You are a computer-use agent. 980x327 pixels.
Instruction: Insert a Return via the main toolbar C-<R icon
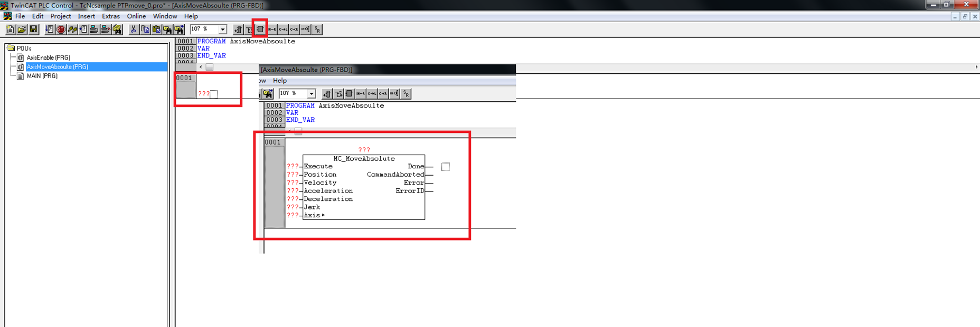pyautogui.click(x=294, y=29)
